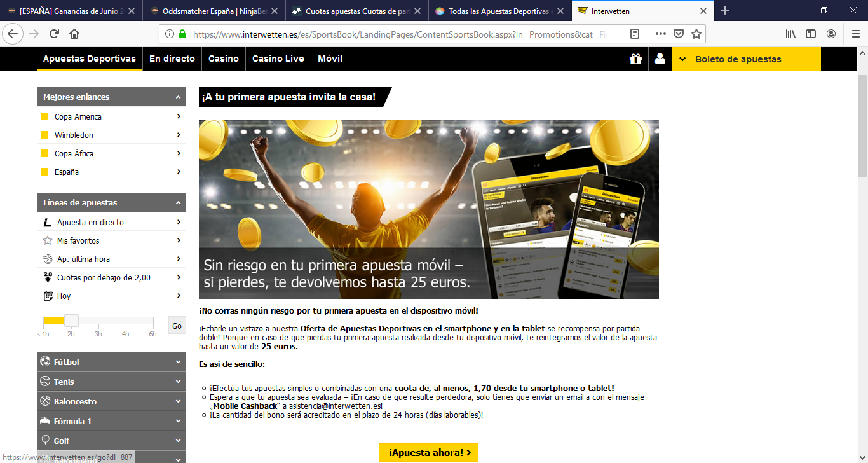Open the Móvil menu item

click(x=330, y=59)
